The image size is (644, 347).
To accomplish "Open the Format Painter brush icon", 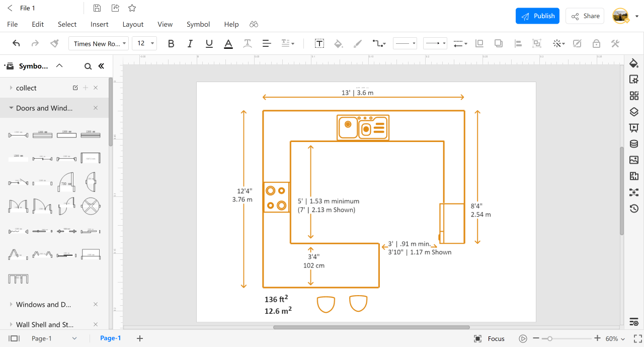I will coord(54,43).
